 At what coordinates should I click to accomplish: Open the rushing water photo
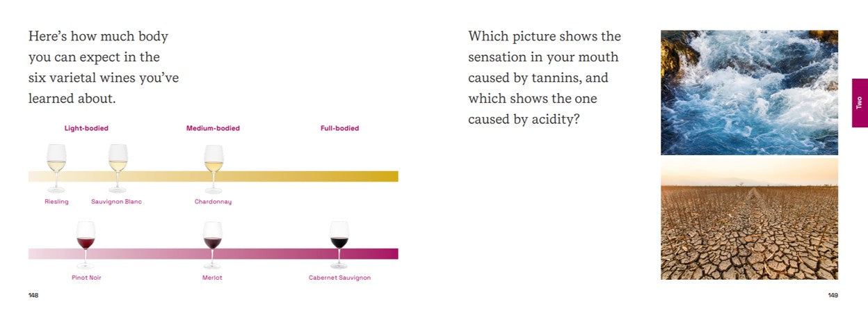[x=749, y=92]
